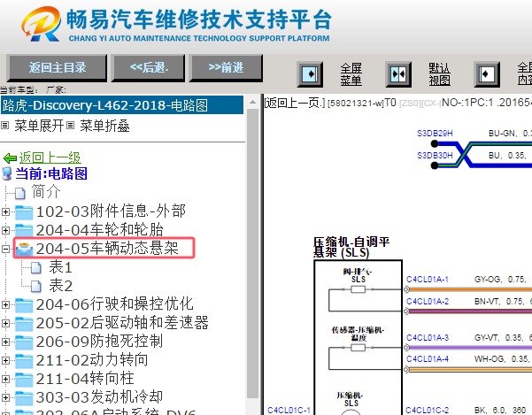
Task: Expand the 211-02动力转向 node
Action: (x=5, y=360)
